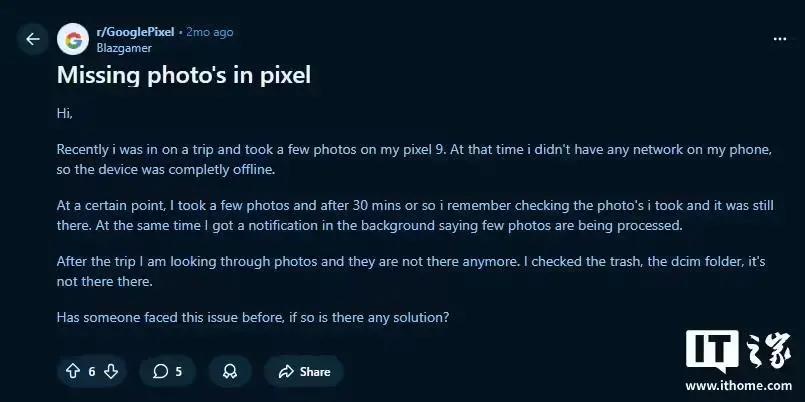Click the 2mo ago timestamp
This screenshot has height=402, width=805.
tap(209, 32)
